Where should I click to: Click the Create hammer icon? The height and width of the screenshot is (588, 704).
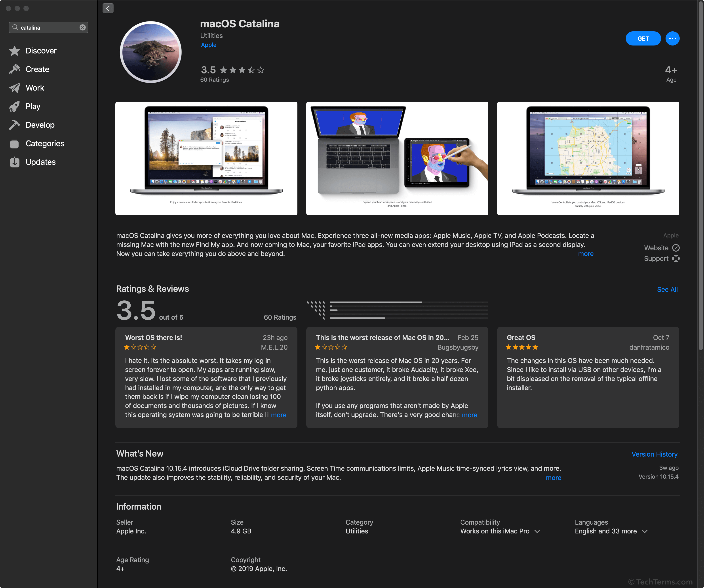pyautogui.click(x=15, y=69)
